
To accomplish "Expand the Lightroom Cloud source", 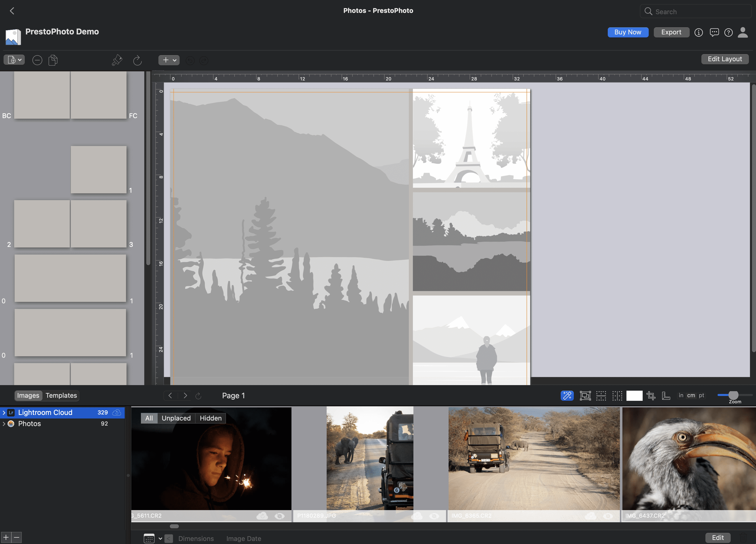I will pos(4,412).
